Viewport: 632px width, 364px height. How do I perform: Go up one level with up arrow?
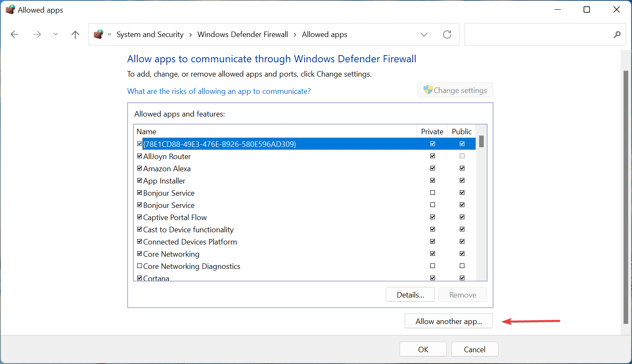click(x=75, y=35)
